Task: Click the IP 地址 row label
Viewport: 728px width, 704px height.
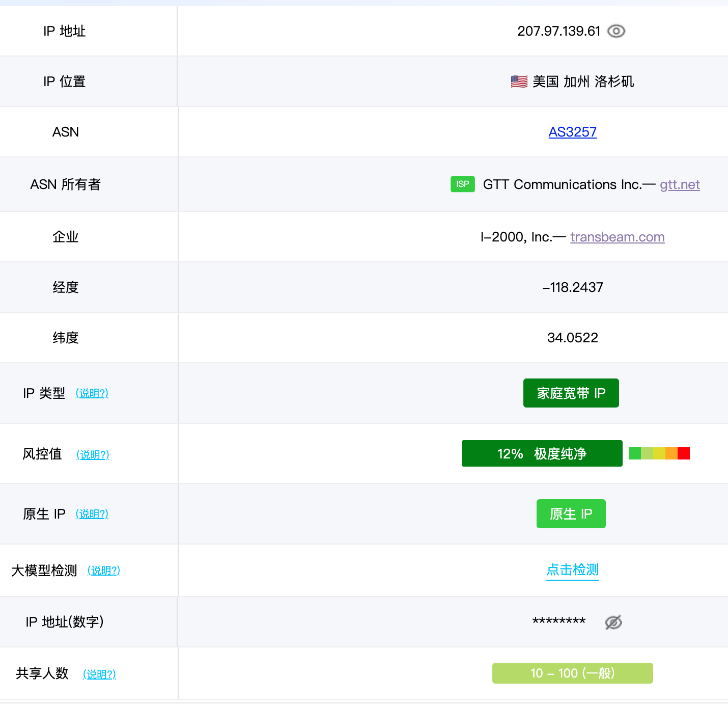Action: (x=65, y=31)
